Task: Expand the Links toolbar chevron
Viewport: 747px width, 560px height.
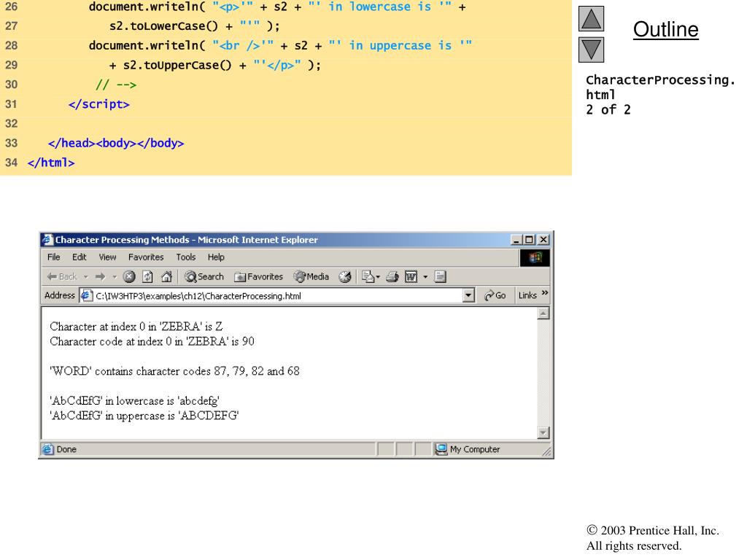Action: coord(544,295)
